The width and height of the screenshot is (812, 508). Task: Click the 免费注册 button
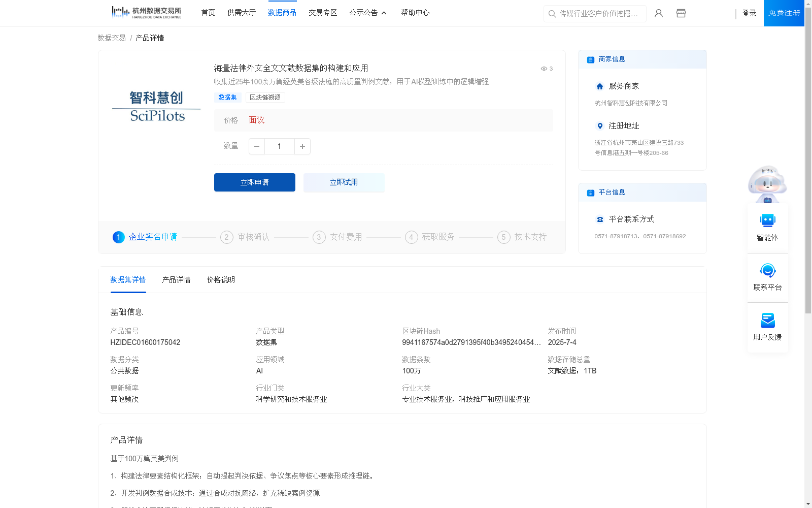point(784,13)
